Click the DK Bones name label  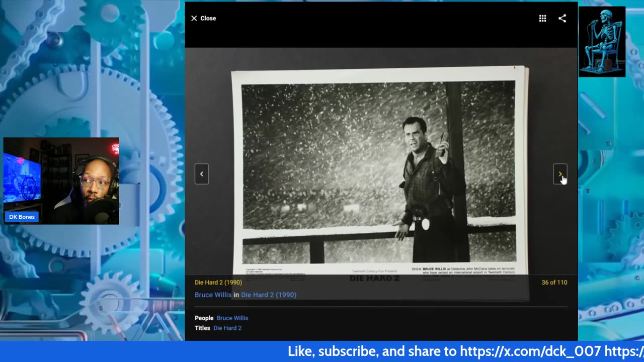pyautogui.click(x=22, y=217)
